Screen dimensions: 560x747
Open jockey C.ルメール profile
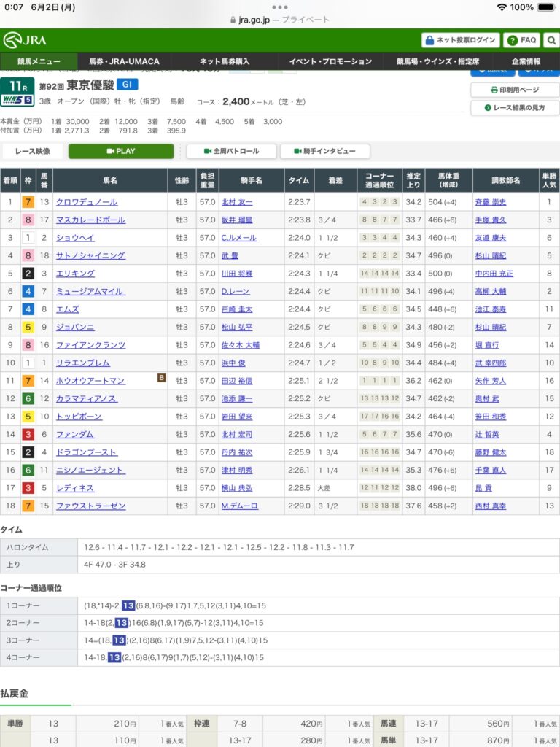(238, 238)
